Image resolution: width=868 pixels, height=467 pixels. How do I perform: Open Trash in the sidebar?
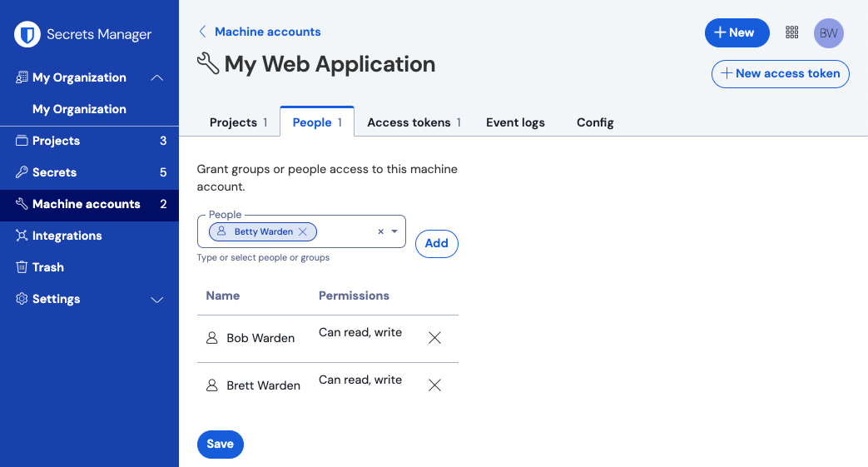[x=47, y=267]
